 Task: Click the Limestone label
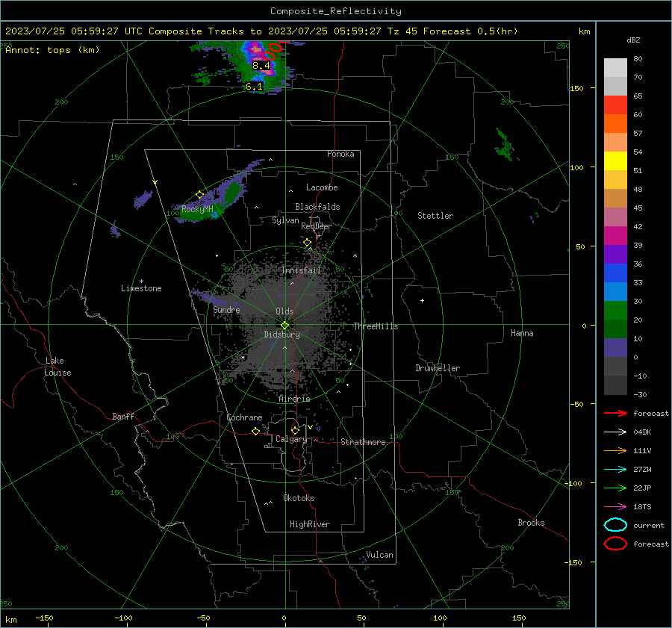click(x=141, y=288)
